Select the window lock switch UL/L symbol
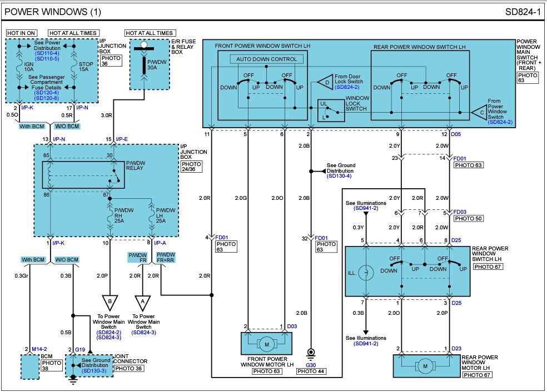The width and height of the screenshot is (547, 392). (x=330, y=110)
